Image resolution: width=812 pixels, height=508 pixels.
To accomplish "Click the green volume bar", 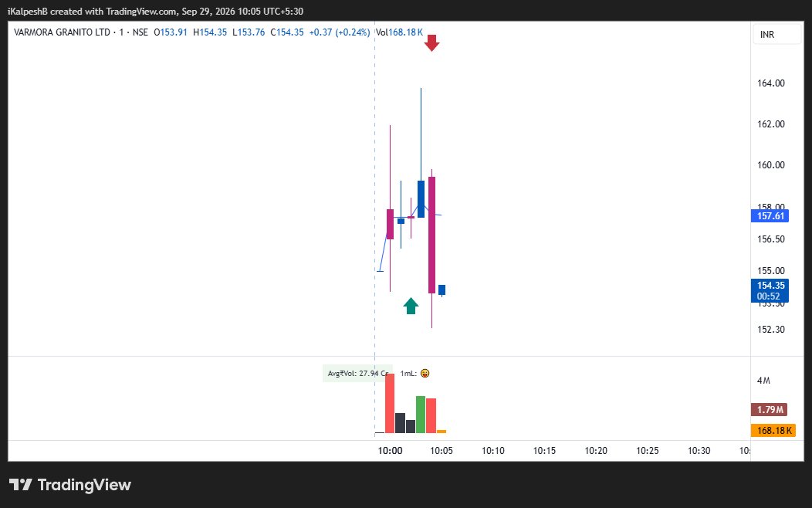I will pos(421,415).
